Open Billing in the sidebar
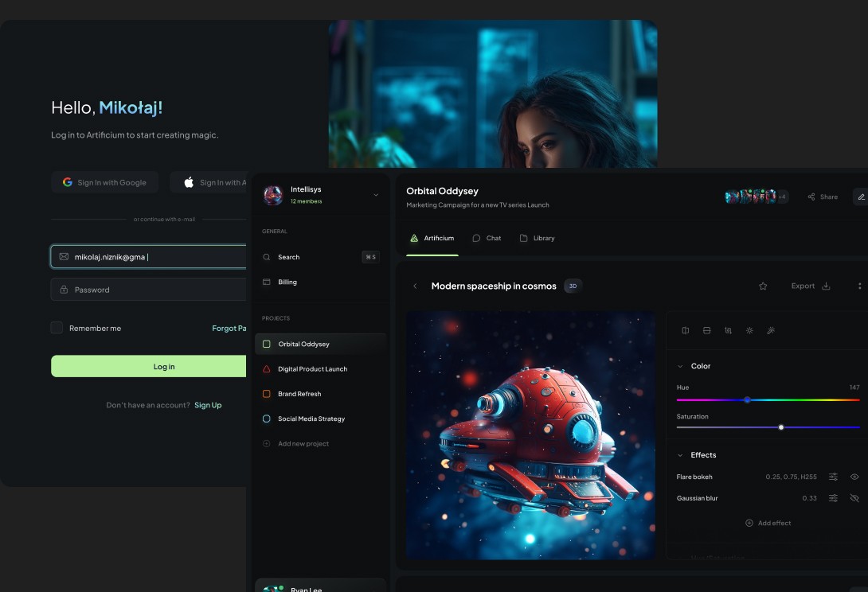The image size is (868, 592). tap(320, 282)
